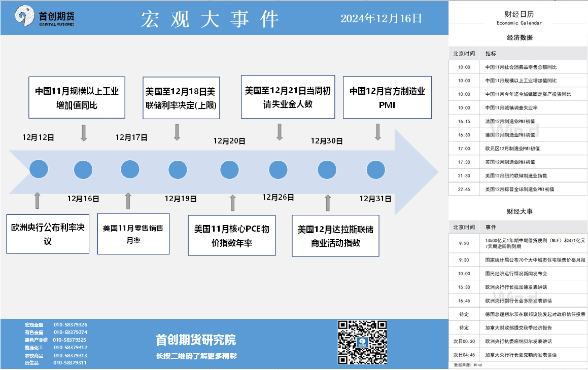
Task: Click the 核心PCE物价指数年率 box
Action: [x=232, y=236]
